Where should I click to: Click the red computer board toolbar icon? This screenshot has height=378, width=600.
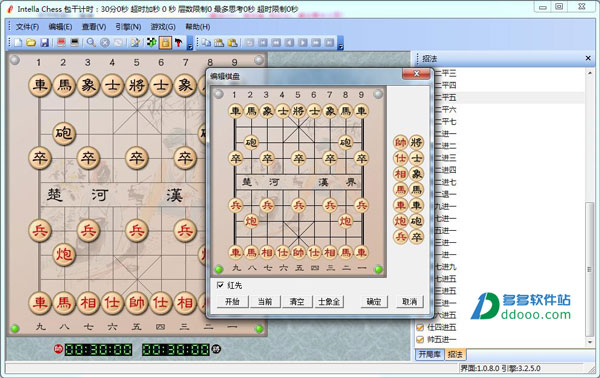pyautogui.click(x=61, y=42)
